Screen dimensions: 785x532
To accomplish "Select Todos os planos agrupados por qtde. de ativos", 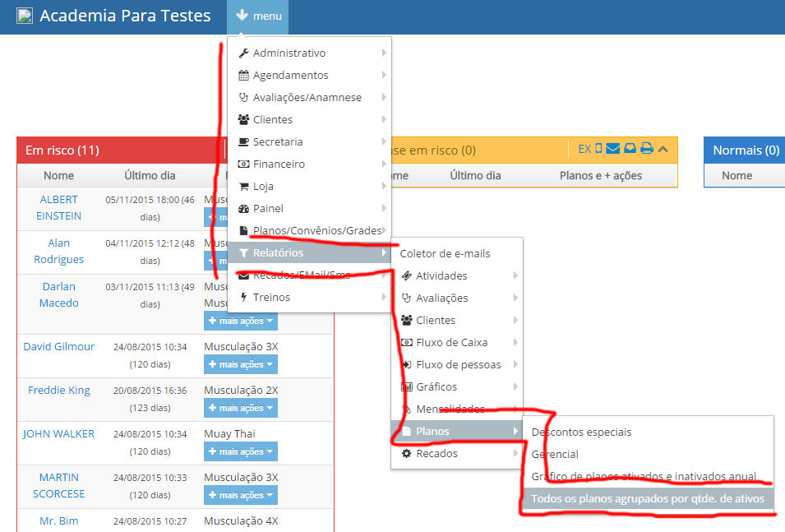I will (x=648, y=499).
